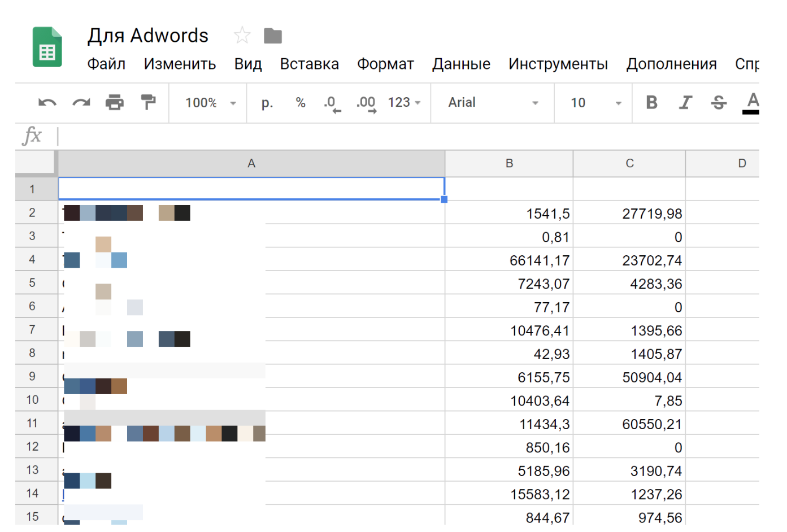Image resolution: width=787 pixels, height=532 pixels.
Task: Decrease decimal places
Action: [x=332, y=104]
